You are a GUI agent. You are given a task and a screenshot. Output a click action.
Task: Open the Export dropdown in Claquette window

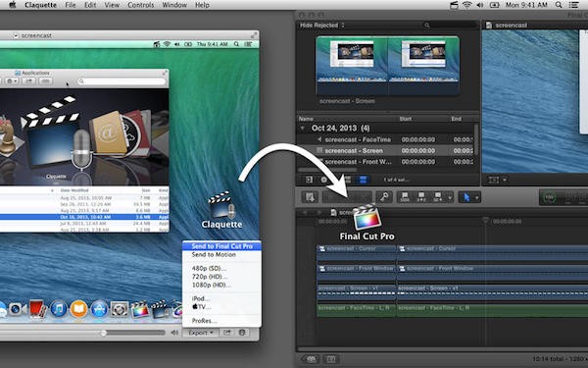(201, 333)
